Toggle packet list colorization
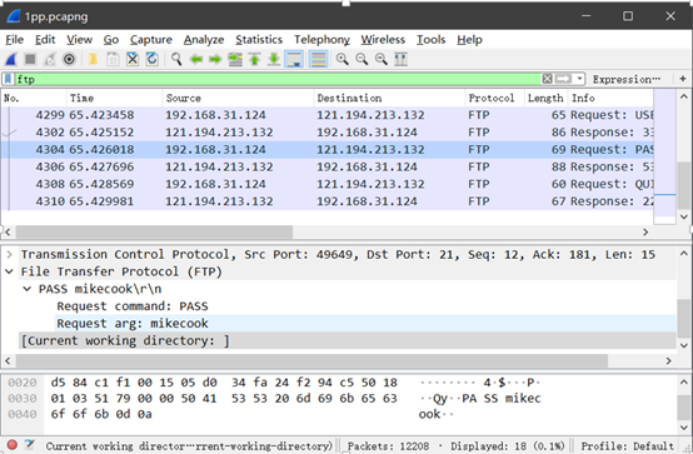The width and height of the screenshot is (693, 454). [x=318, y=59]
